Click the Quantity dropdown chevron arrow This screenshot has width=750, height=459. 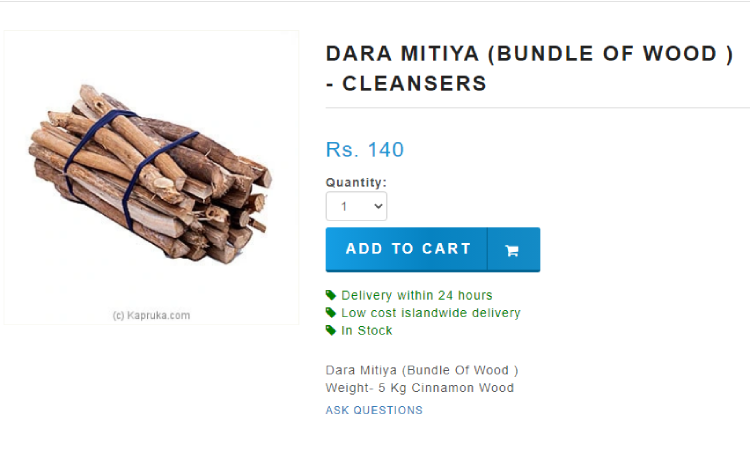378,206
